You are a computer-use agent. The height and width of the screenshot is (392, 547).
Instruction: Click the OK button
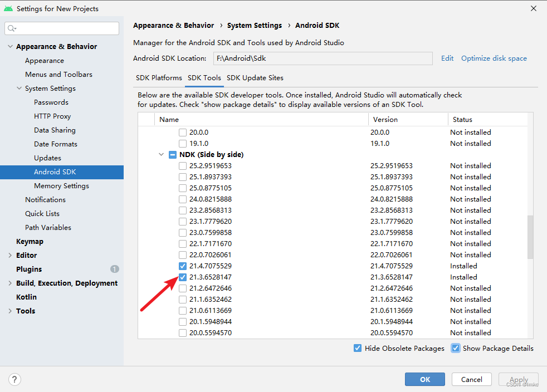(x=425, y=379)
